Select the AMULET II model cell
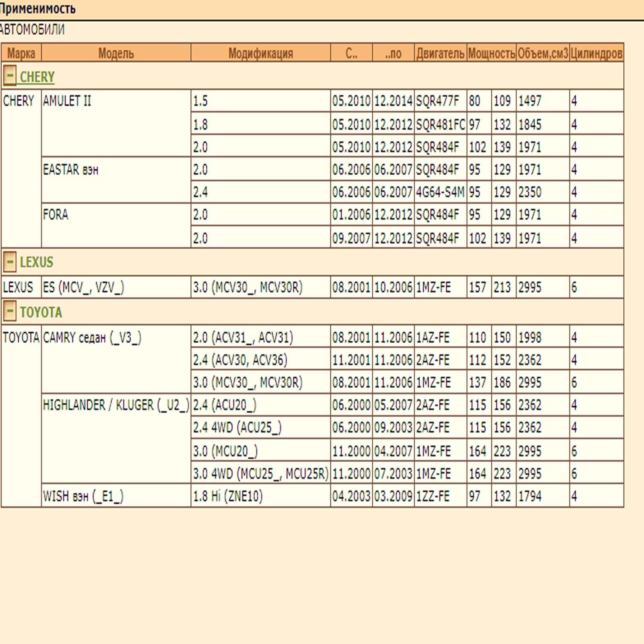The height and width of the screenshot is (644, 644). coord(116,123)
